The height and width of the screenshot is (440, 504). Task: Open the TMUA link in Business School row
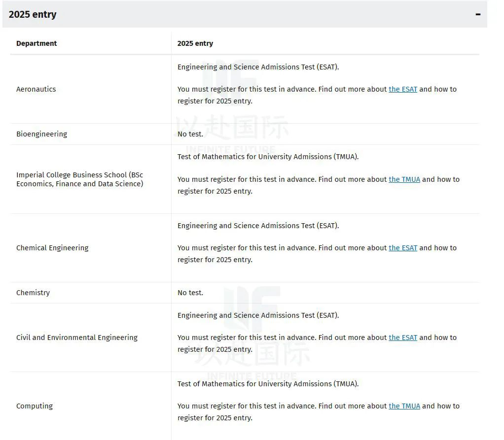[x=404, y=179]
